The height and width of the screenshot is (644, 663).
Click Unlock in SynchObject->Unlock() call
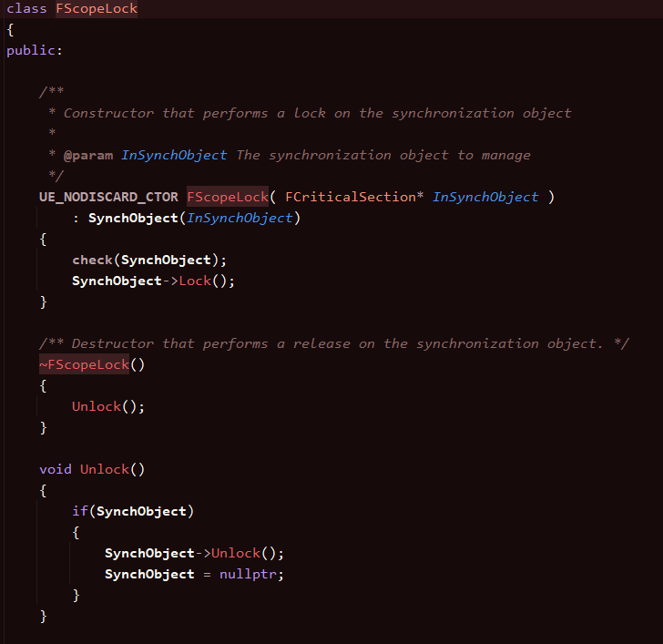235,553
